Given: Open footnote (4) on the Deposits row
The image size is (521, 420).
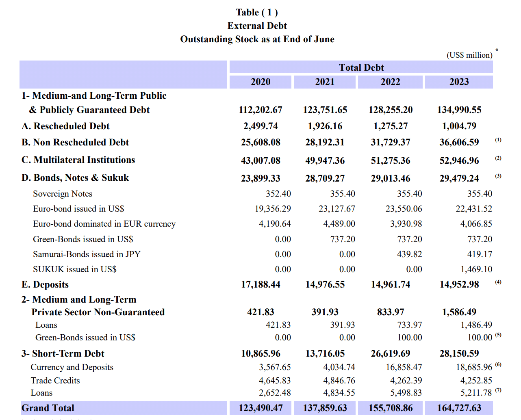Looking at the screenshot, I should click(498, 282).
